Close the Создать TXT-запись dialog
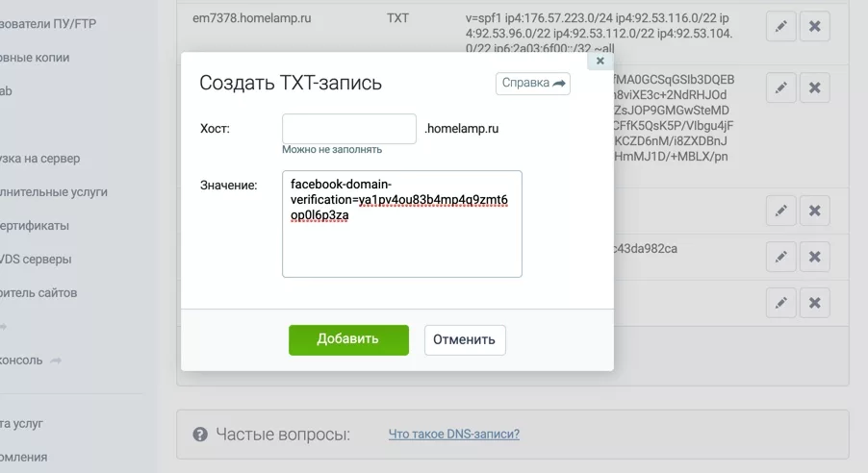This screenshot has height=473, width=868. [x=600, y=61]
